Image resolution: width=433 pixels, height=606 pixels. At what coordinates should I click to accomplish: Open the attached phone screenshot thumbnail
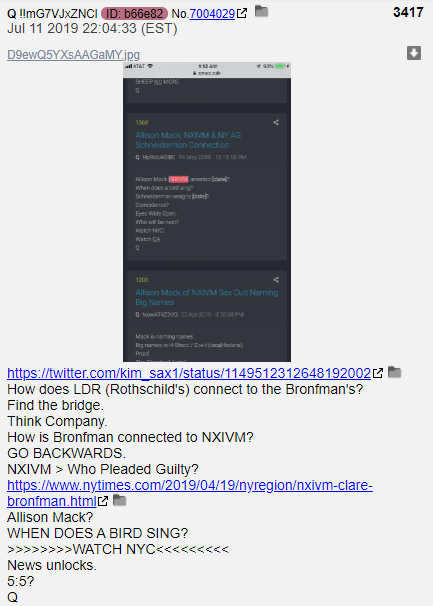[x=207, y=212]
